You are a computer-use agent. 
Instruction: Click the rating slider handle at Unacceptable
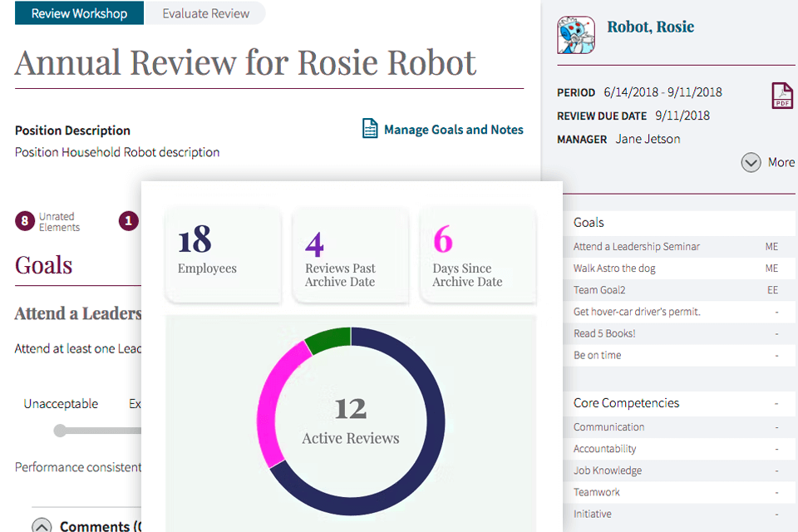point(60,431)
